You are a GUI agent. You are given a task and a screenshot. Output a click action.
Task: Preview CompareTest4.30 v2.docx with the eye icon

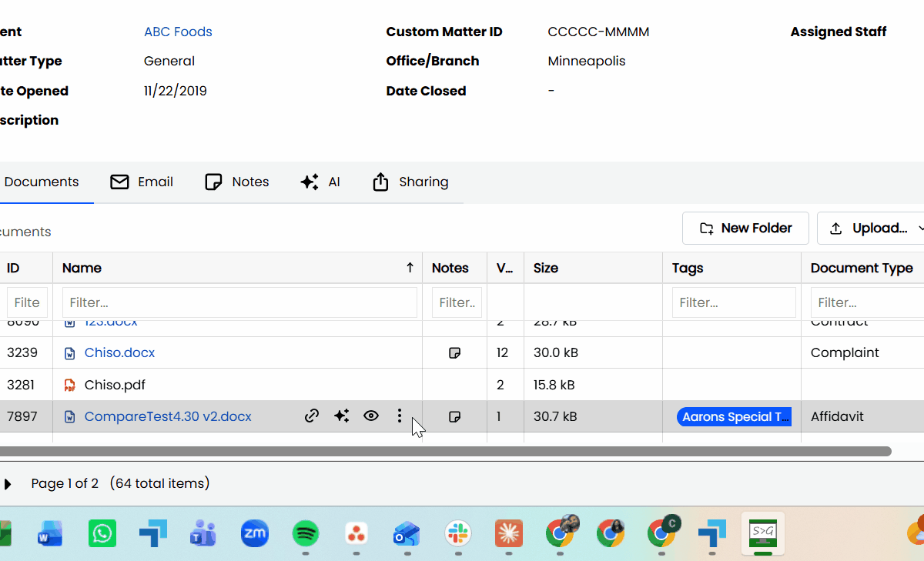tap(371, 416)
